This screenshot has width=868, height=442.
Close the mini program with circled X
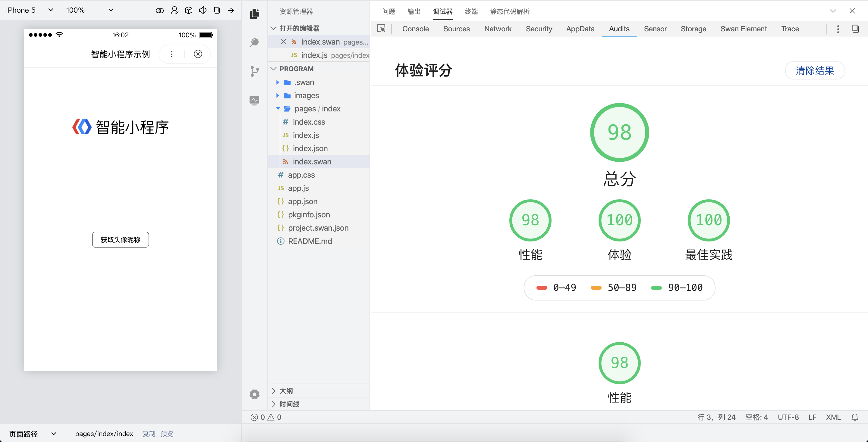pos(198,54)
